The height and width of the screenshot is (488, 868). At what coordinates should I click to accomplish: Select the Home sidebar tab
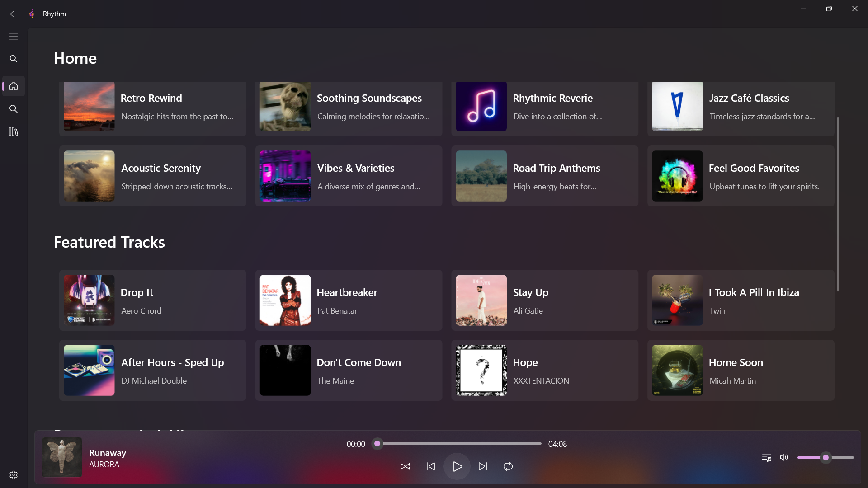click(x=14, y=86)
